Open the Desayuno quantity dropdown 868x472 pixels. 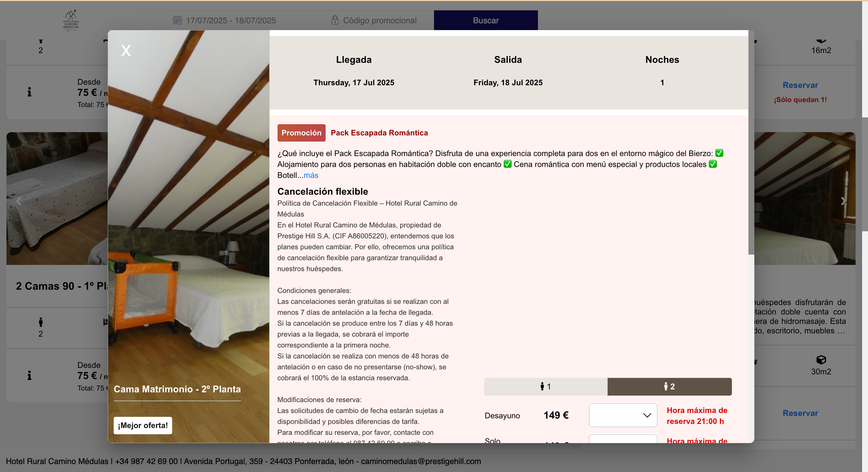click(x=623, y=415)
